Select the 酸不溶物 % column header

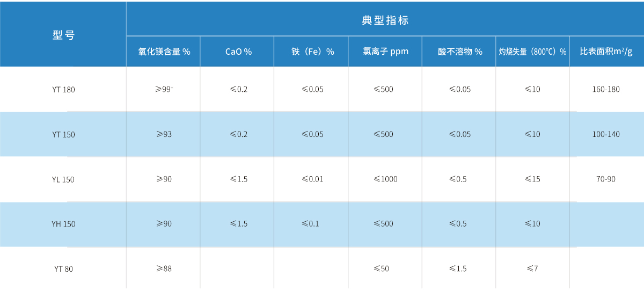tap(460, 52)
